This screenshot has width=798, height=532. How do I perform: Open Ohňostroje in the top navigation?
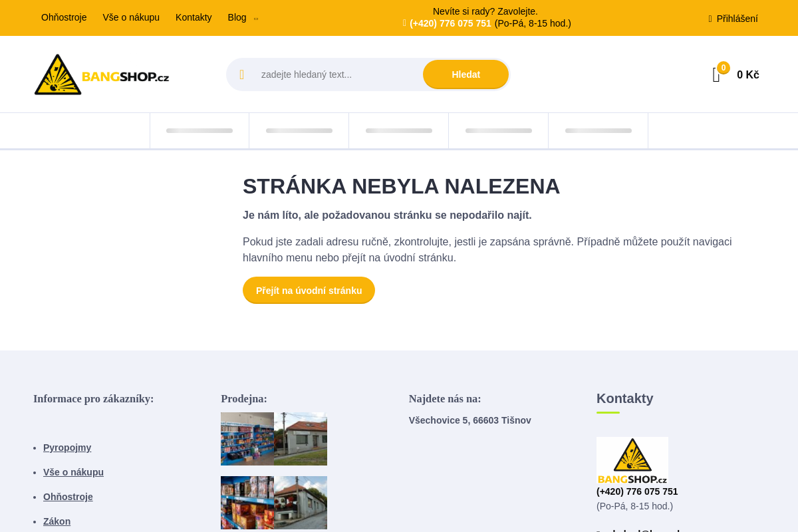64,17
